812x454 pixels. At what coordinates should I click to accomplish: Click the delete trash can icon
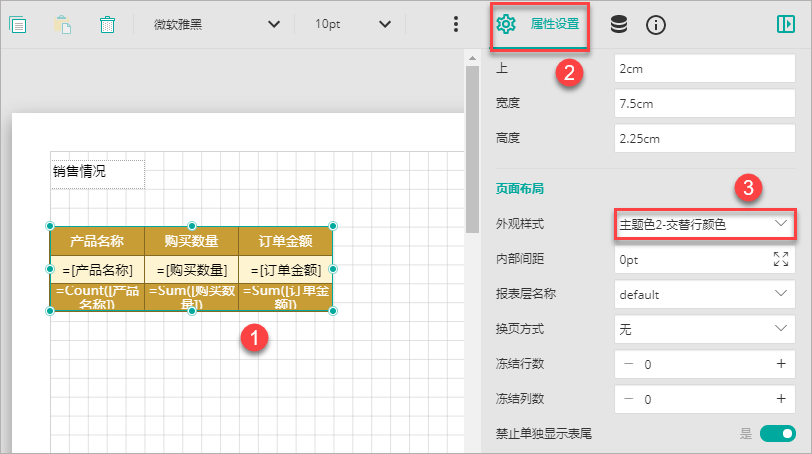(x=107, y=24)
